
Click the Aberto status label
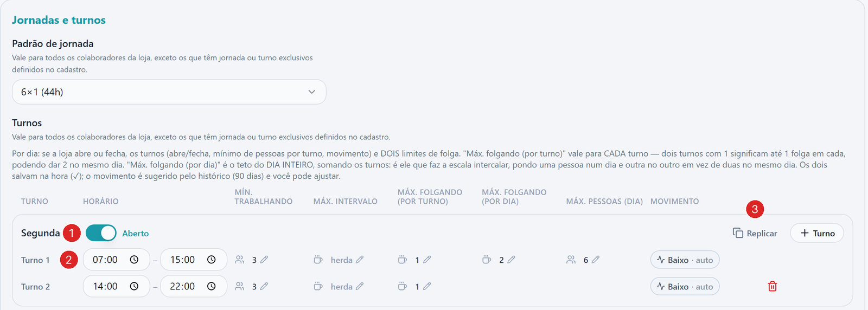(x=136, y=234)
